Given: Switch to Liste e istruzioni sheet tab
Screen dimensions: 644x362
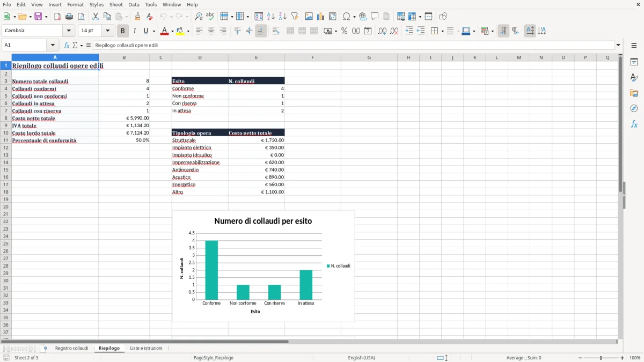Looking at the screenshot, I should (x=146, y=349).
